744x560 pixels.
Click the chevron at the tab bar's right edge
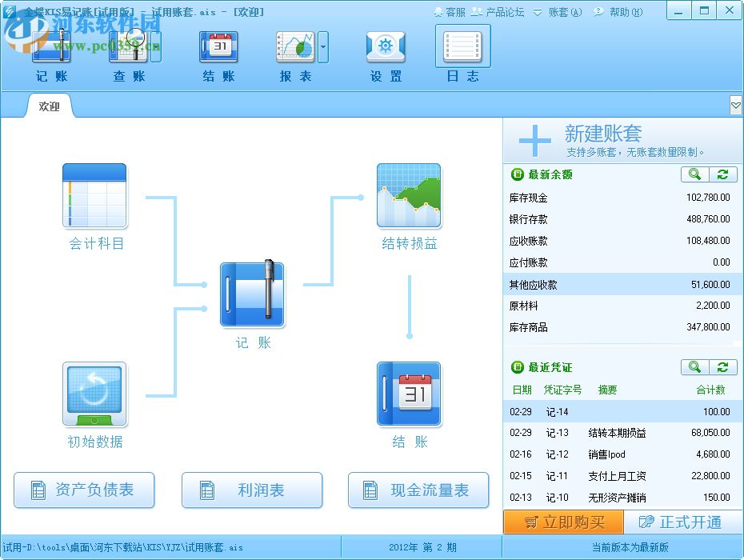pos(735,105)
